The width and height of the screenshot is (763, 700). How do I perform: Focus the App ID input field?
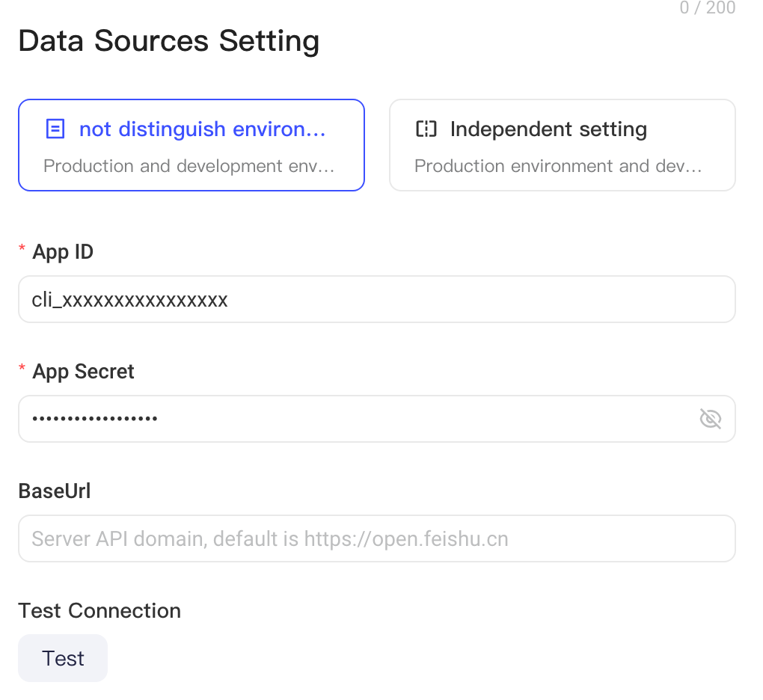376,299
